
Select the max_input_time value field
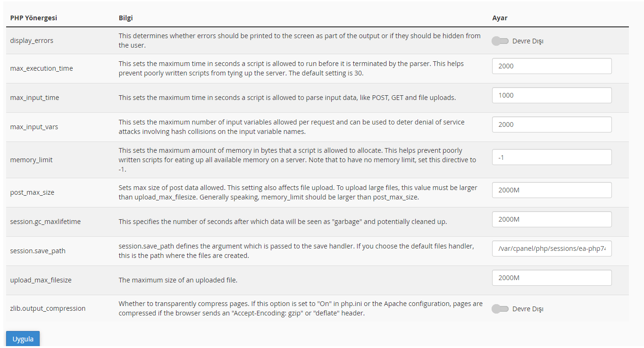[552, 95]
